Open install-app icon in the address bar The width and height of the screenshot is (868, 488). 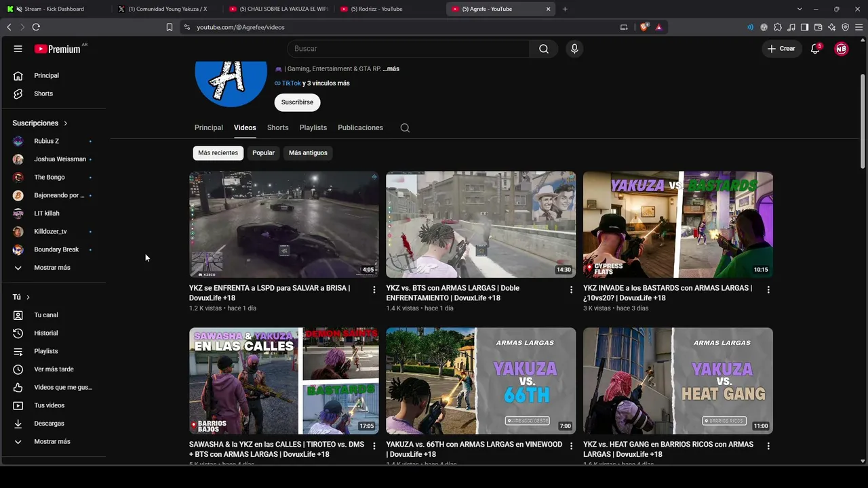(624, 27)
